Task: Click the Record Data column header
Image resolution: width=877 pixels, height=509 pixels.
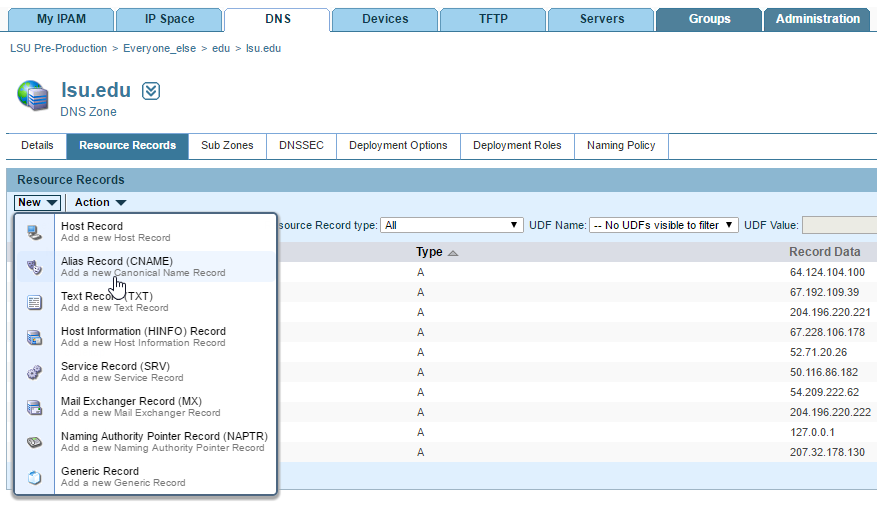Action: coord(824,252)
